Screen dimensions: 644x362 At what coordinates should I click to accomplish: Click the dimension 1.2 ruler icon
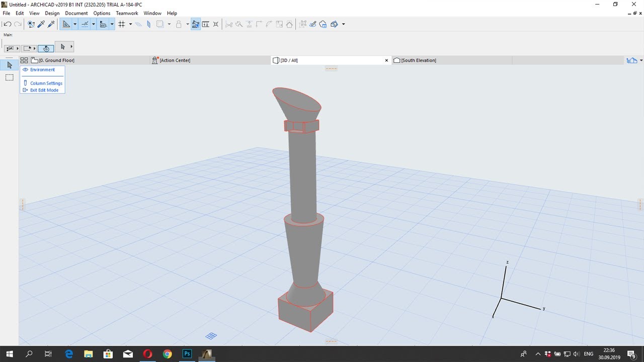coord(206,24)
